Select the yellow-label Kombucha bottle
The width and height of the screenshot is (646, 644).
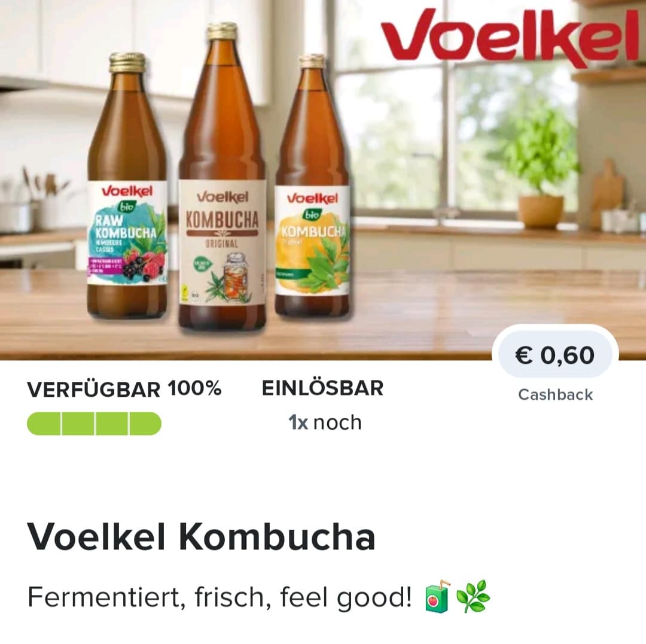pyautogui.click(x=312, y=186)
